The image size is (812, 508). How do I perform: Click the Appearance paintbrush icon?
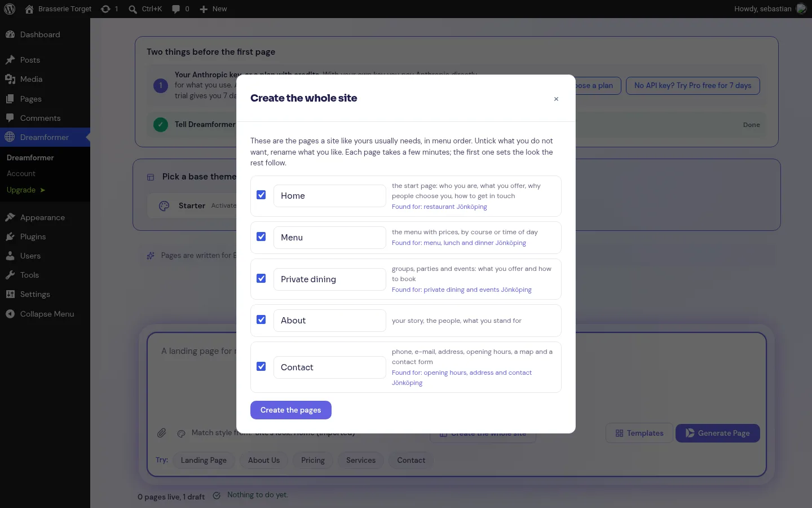click(10, 217)
